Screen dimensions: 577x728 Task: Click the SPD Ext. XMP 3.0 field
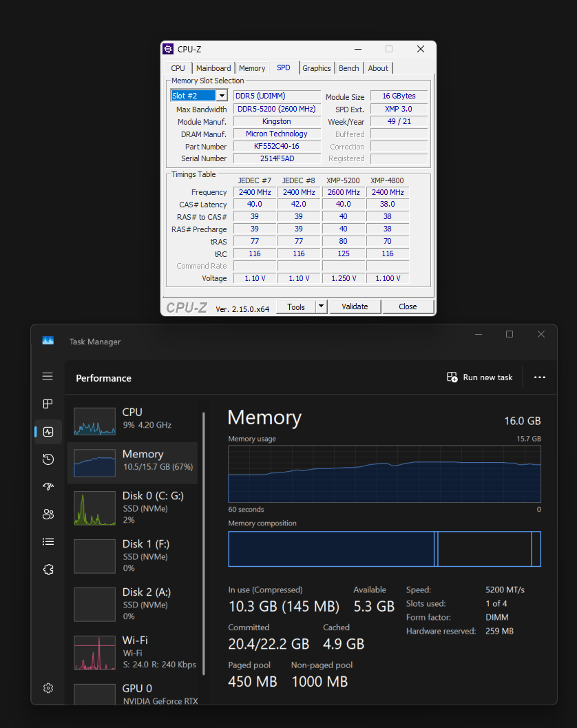(399, 109)
